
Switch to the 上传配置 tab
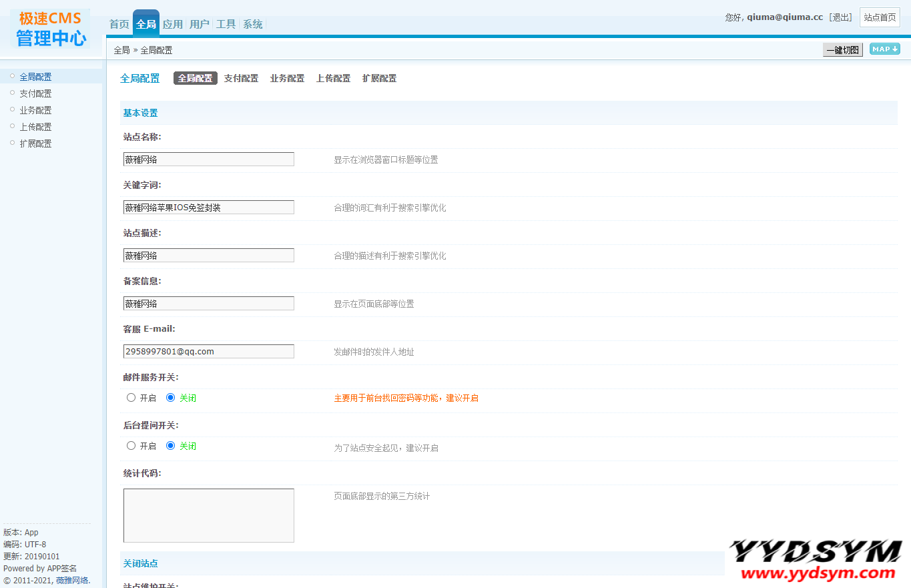tap(332, 78)
